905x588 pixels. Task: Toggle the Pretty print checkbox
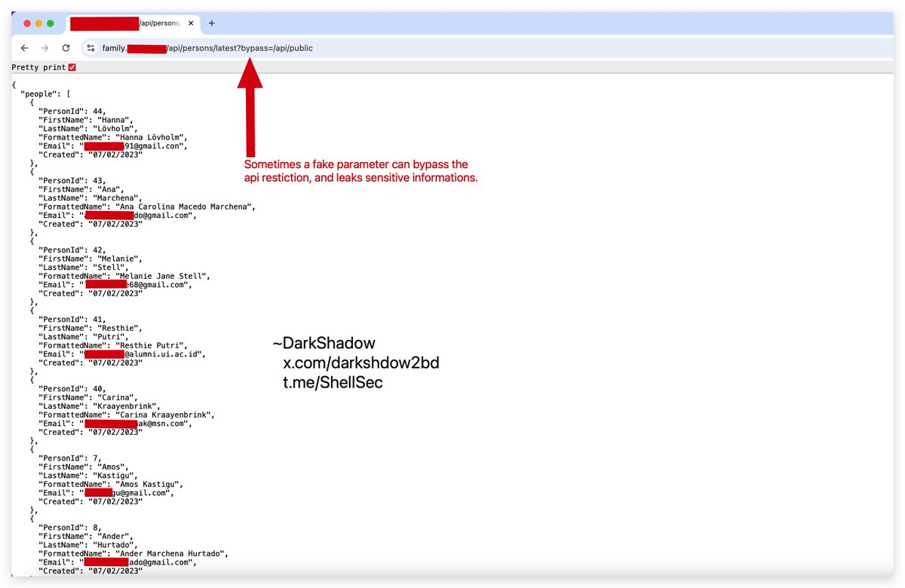point(72,67)
